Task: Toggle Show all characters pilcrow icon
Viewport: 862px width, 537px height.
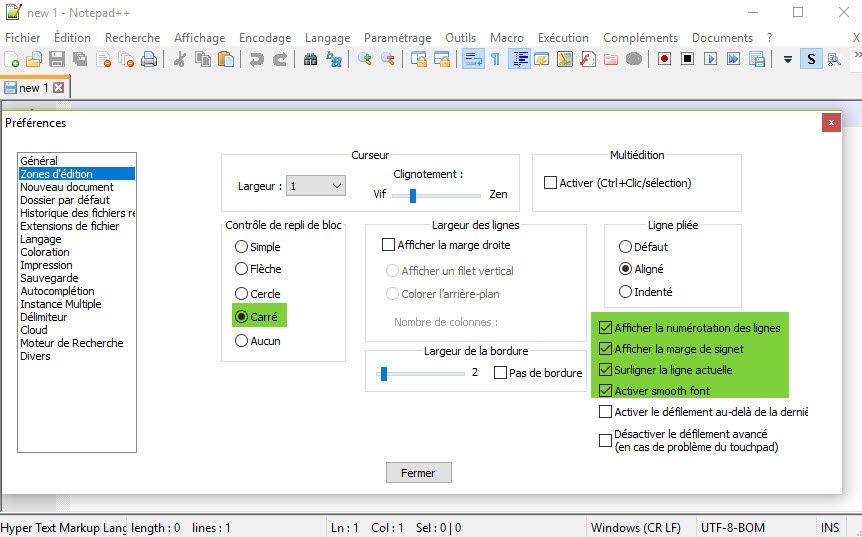Action: point(496,59)
